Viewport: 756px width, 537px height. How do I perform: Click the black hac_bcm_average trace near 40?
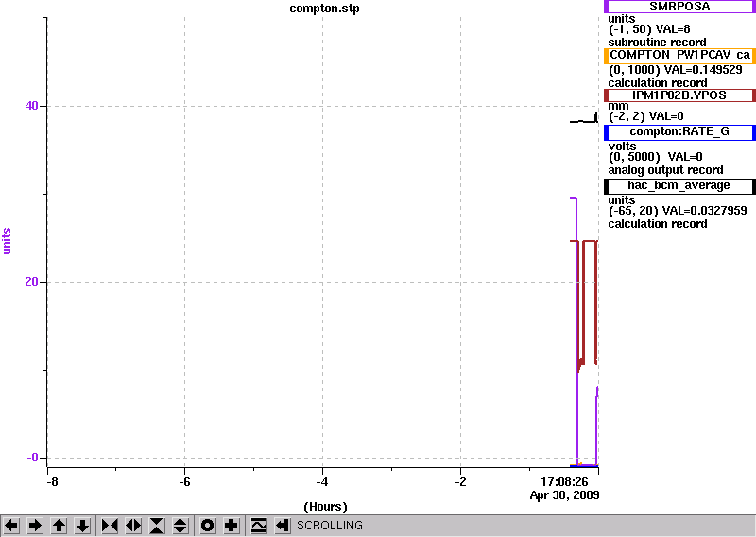click(583, 121)
